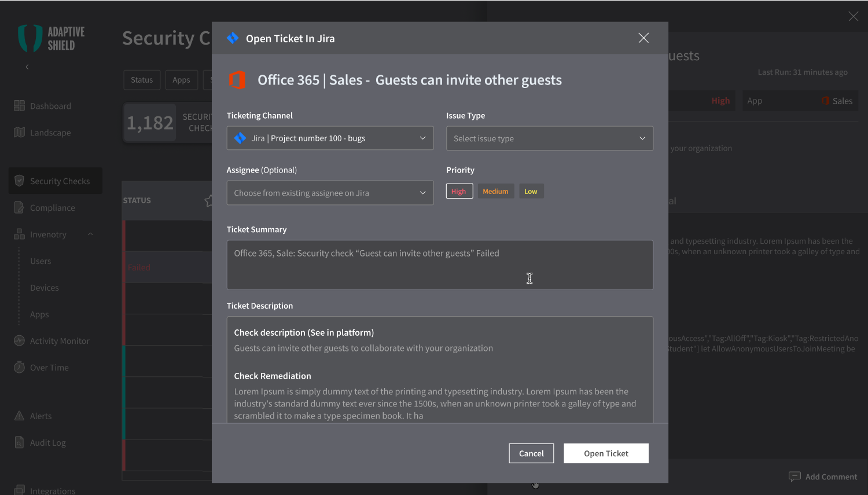Image resolution: width=868 pixels, height=495 pixels.
Task: Open Integrations in the sidebar
Action: tap(53, 490)
